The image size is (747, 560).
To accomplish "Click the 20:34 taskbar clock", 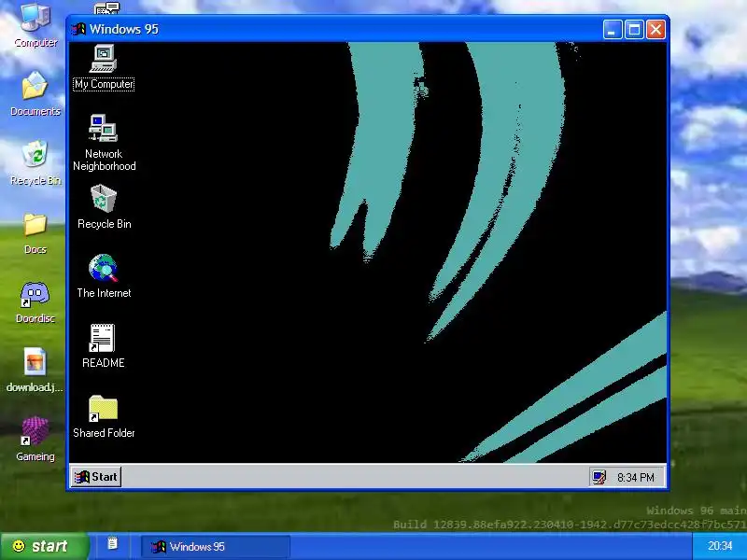I will (719, 546).
